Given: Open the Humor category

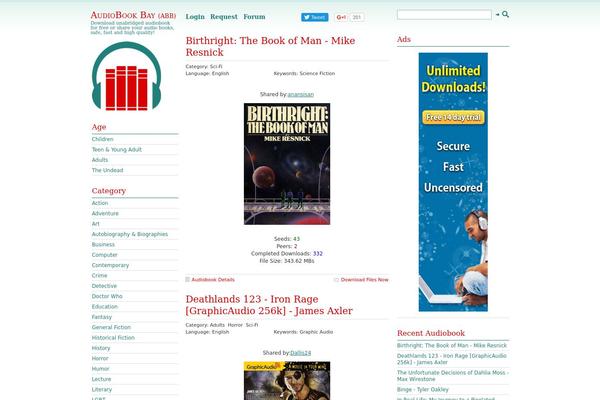Looking at the screenshot, I should pyautogui.click(x=101, y=369).
